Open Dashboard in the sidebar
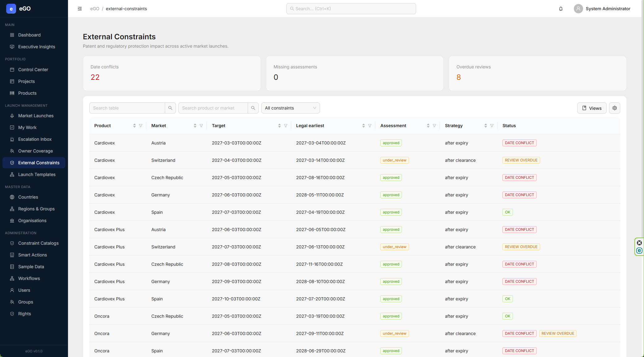This screenshot has width=644, height=357. click(x=34, y=35)
